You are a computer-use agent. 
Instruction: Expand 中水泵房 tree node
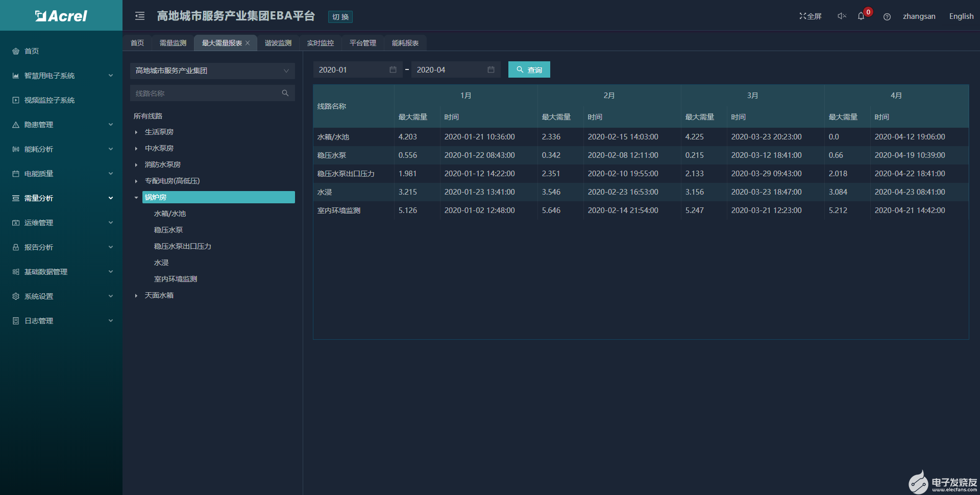[136, 149]
